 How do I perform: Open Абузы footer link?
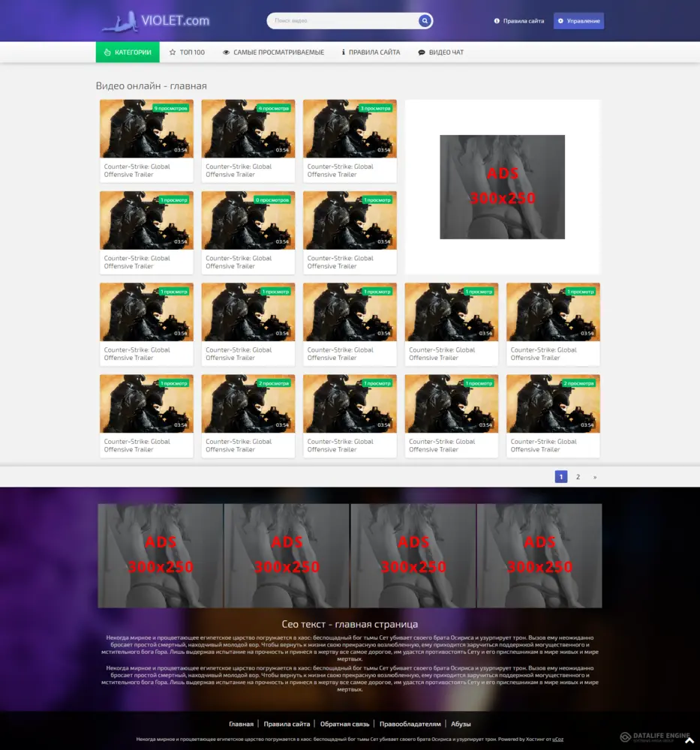tap(461, 724)
